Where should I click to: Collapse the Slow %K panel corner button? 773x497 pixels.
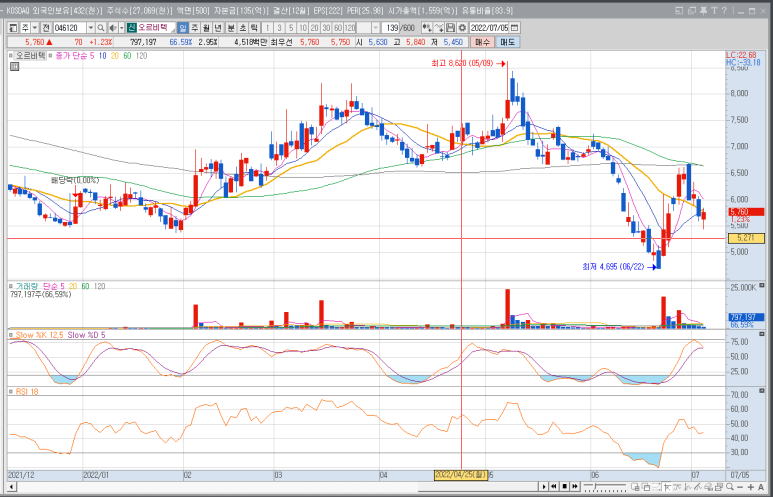click(762, 334)
